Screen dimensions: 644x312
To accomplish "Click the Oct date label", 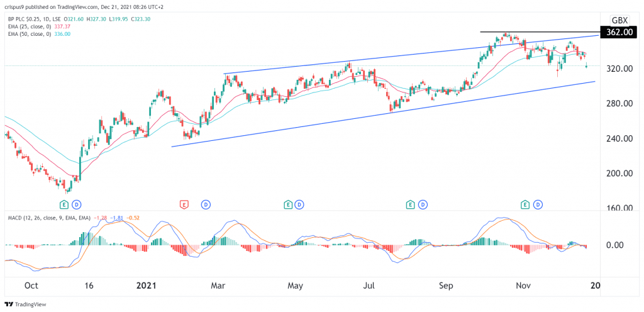I will pyautogui.click(x=31, y=286).
